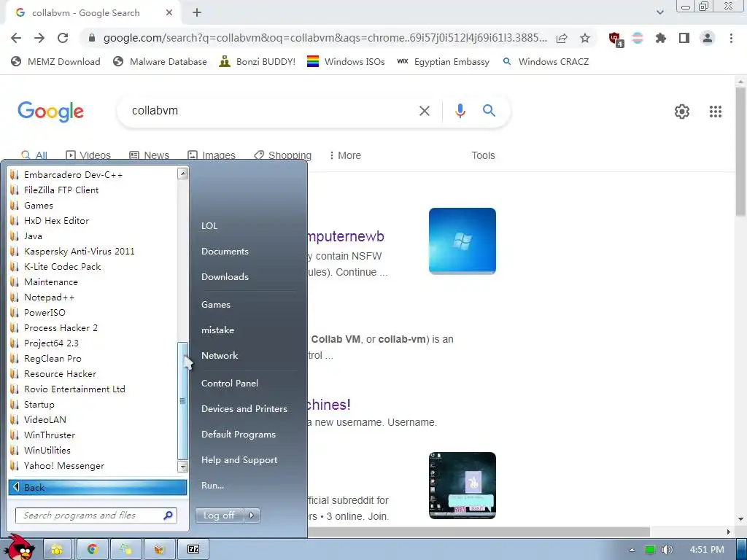Click the Chrome address bar URL
Screen dimensions: 747x560
click(325, 38)
